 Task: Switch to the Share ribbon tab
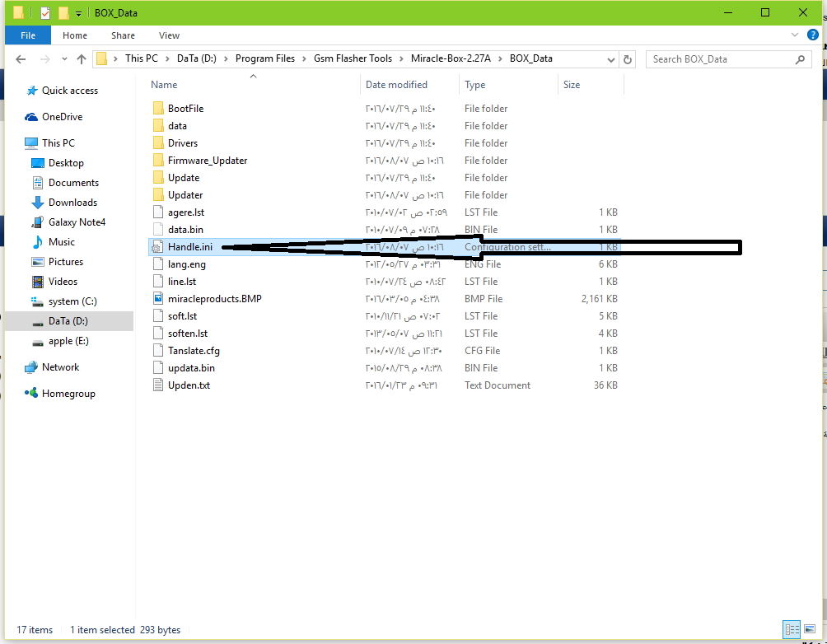[x=123, y=35]
